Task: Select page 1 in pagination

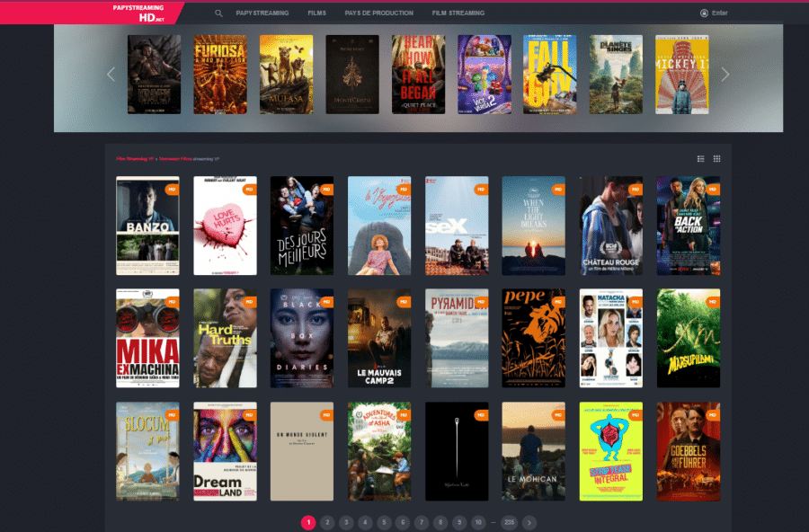Action: click(308, 522)
